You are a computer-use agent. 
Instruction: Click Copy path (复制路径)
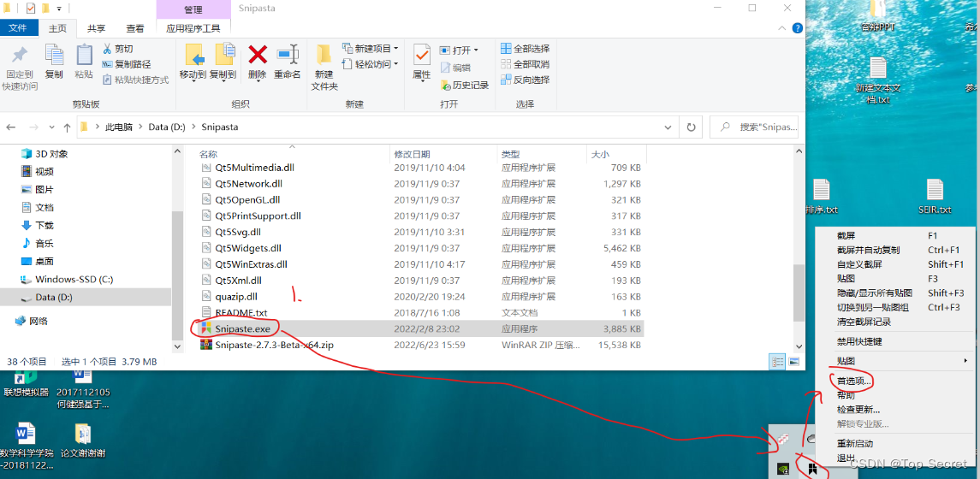coord(127,63)
